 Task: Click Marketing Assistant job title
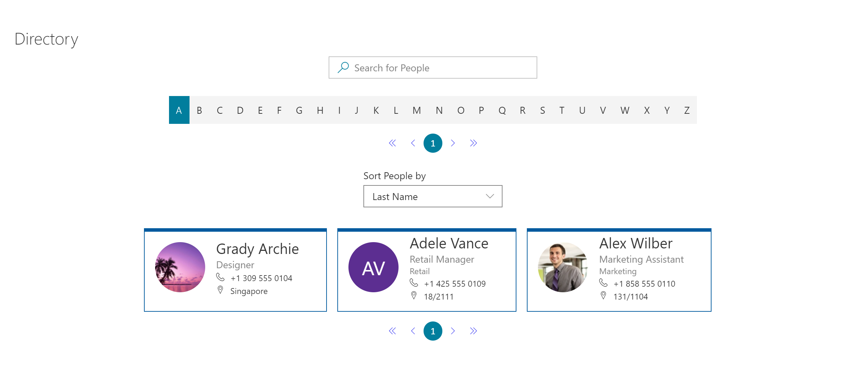641,260
